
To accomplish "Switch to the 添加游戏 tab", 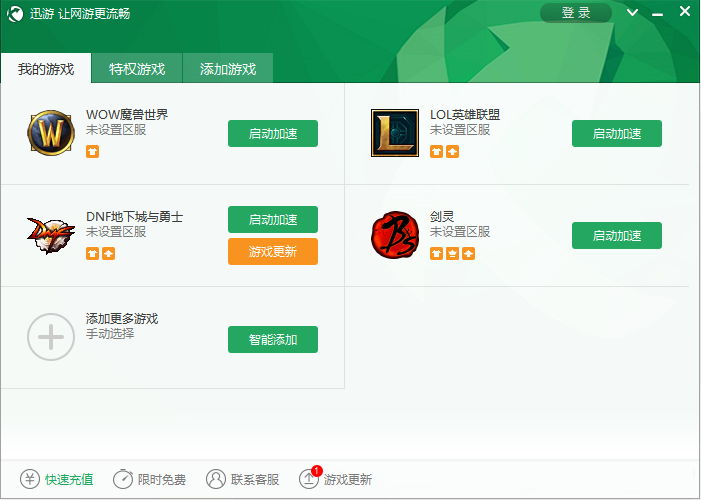I will tap(228, 68).
